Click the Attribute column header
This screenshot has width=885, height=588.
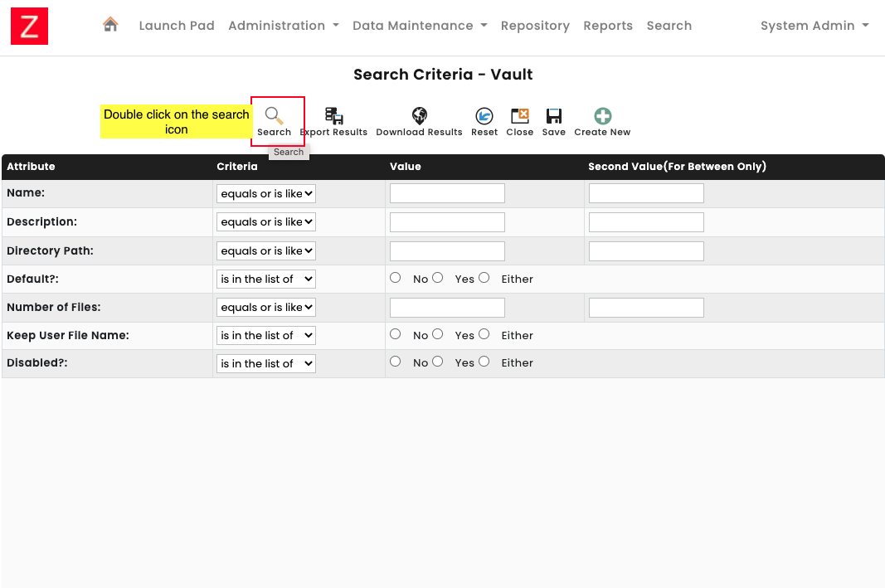click(31, 167)
